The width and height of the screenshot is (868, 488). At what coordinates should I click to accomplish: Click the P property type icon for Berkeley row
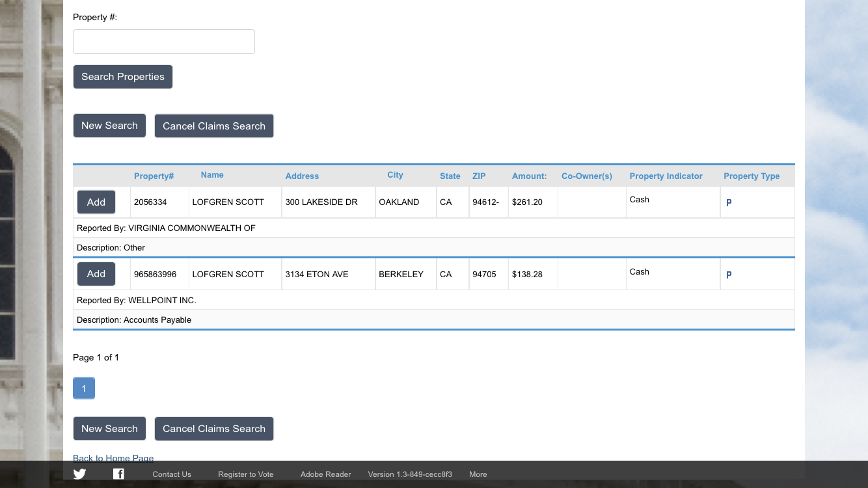click(729, 275)
